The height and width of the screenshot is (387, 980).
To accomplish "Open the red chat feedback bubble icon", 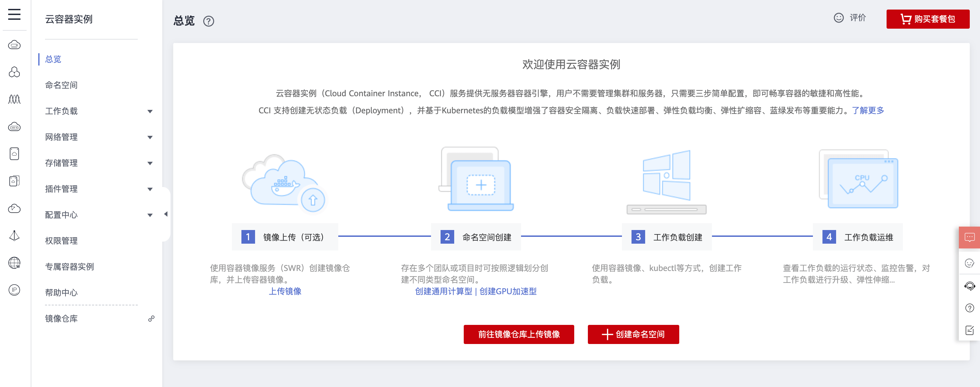I will (970, 237).
